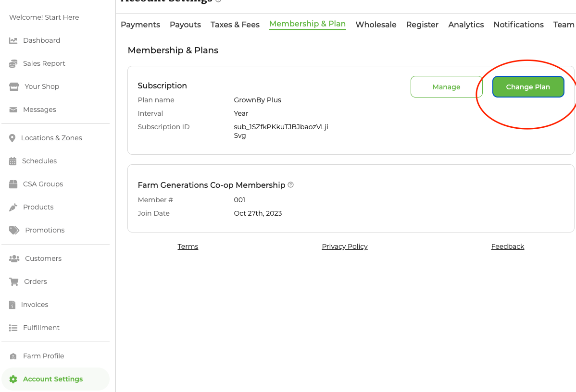Select Welcome! Start Here in sidebar
This screenshot has width=576, height=392.
point(44,17)
